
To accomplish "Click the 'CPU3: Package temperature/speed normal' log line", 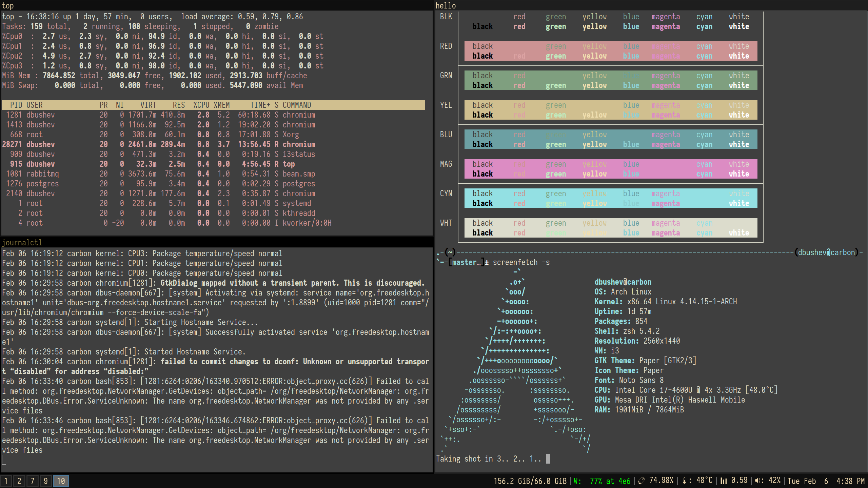I will coord(142,253).
